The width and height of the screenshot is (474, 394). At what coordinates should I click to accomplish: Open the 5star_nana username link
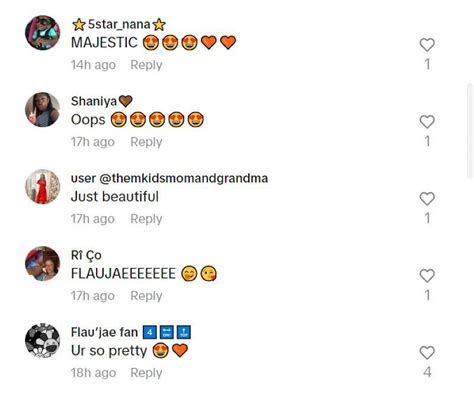coord(119,24)
